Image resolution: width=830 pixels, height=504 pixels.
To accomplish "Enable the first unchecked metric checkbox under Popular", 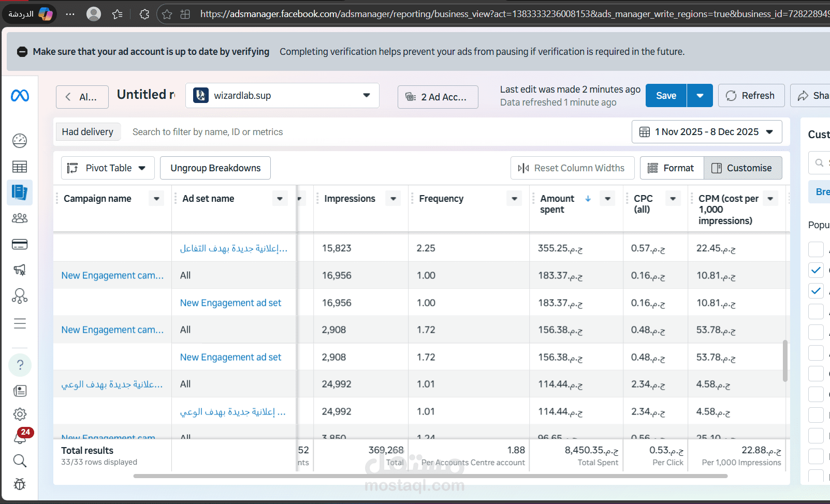I will pyautogui.click(x=816, y=249).
